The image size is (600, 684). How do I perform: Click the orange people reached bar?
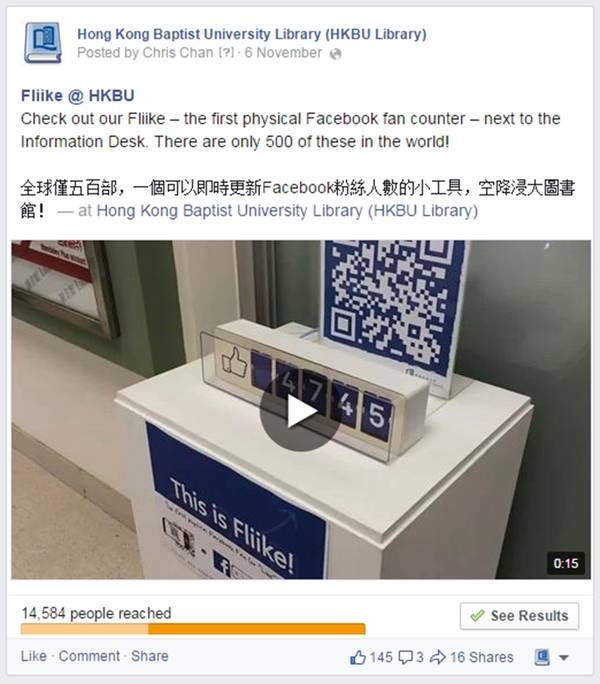tap(193, 629)
